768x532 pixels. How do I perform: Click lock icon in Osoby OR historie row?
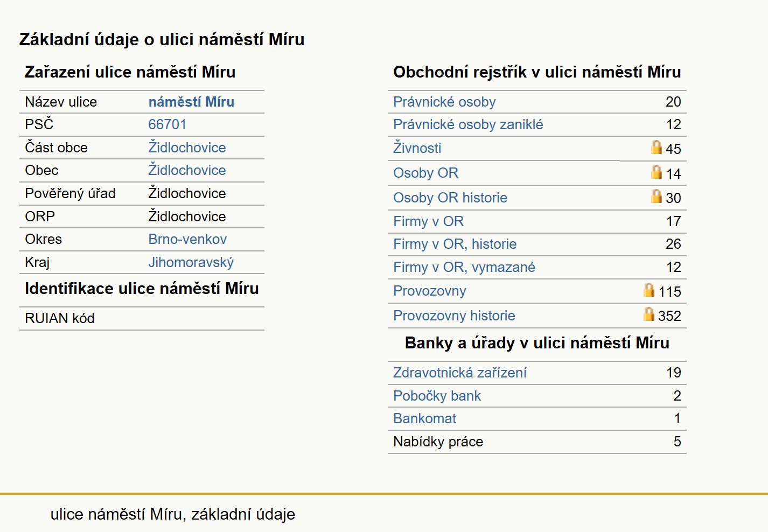(656, 196)
